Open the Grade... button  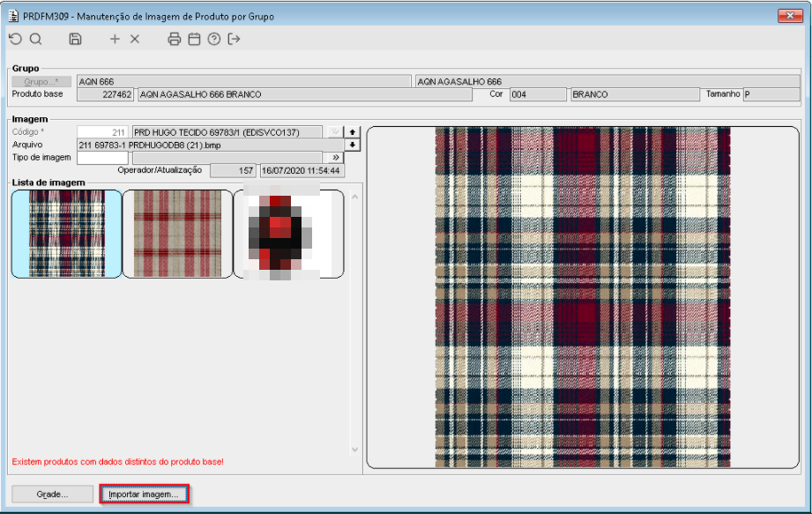pyautogui.click(x=52, y=495)
